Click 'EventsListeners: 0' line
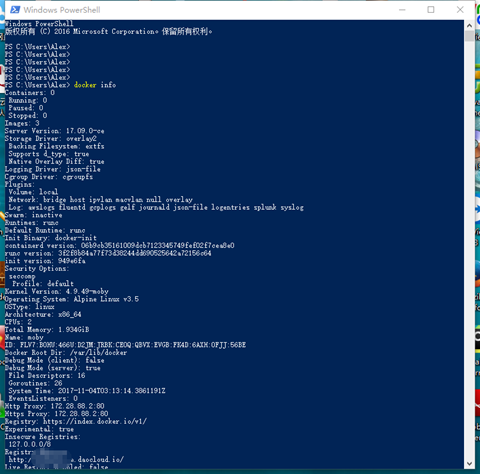The image size is (480, 474). coord(43,398)
